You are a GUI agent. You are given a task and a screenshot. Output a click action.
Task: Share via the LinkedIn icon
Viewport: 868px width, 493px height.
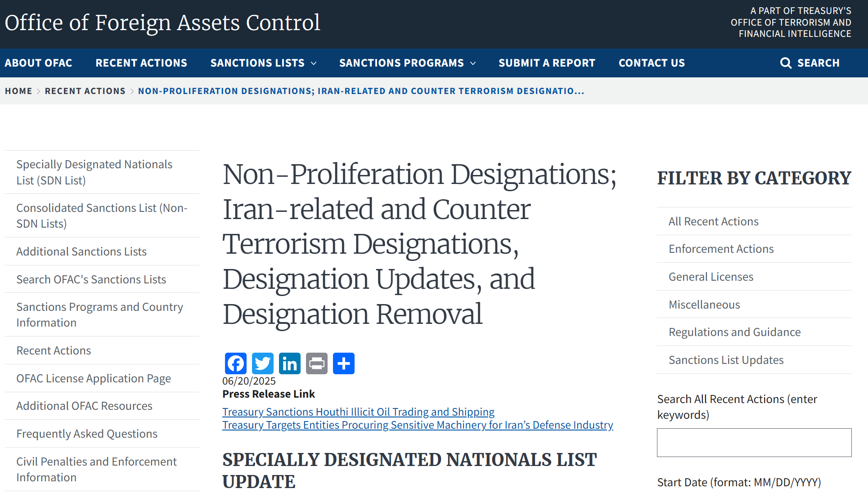tap(289, 363)
